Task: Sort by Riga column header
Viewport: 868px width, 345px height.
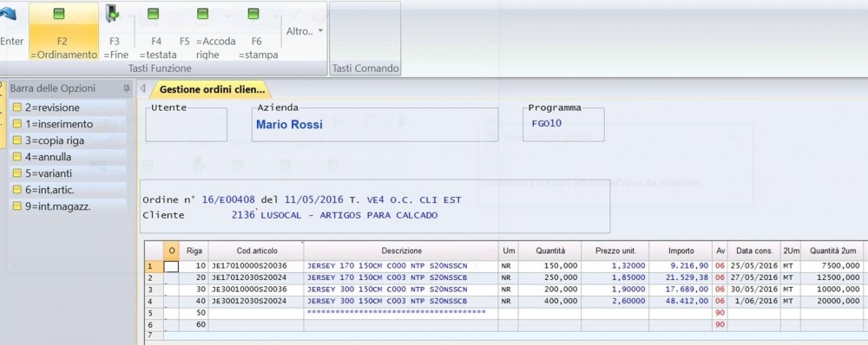Action: click(x=194, y=251)
